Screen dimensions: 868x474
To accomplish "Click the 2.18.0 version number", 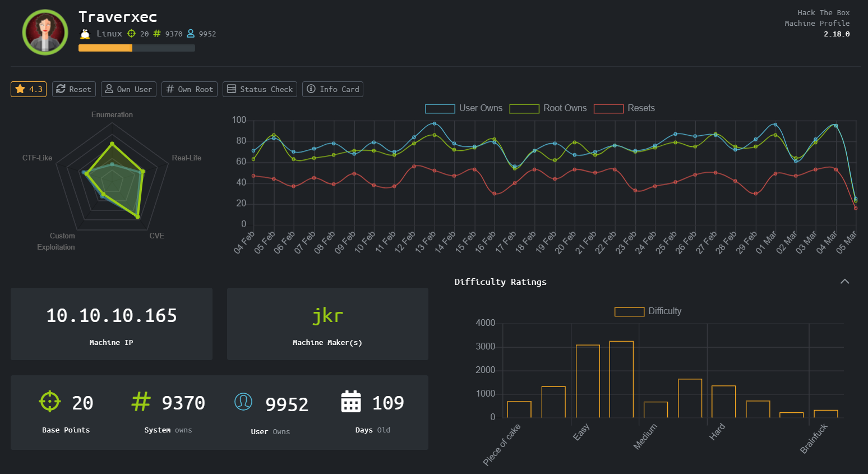I will (837, 34).
